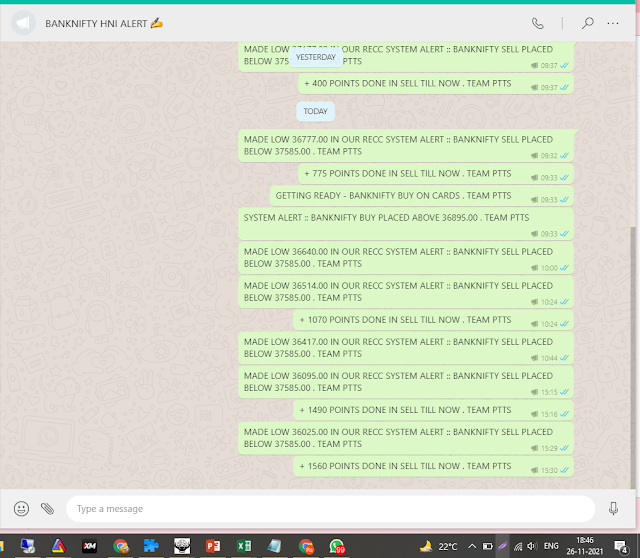Select the 'MADE LOW 36777.00' message
The image size is (640, 558).
pos(406,146)
